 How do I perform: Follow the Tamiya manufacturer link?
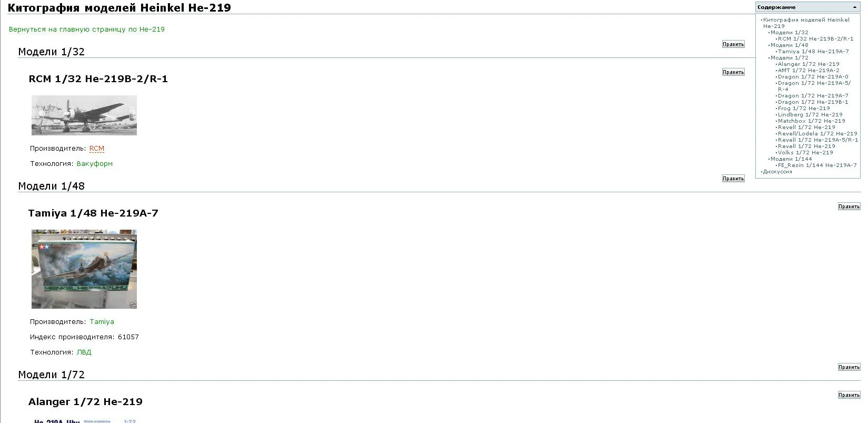[x=102, y=322]
